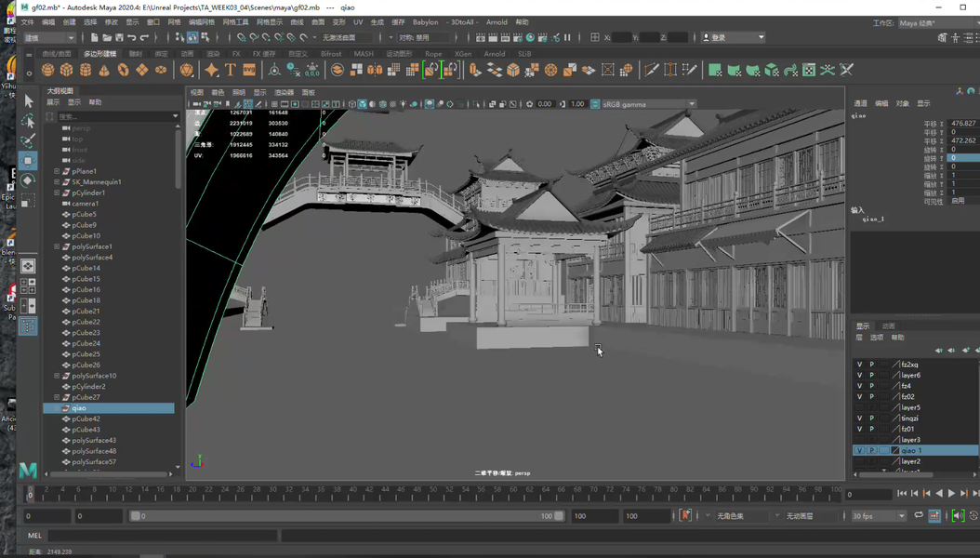The image size is (980, 558).
Task: Open the 登录 sign-in dropdown
Action: pyautogui.click(x=733, y=37)
